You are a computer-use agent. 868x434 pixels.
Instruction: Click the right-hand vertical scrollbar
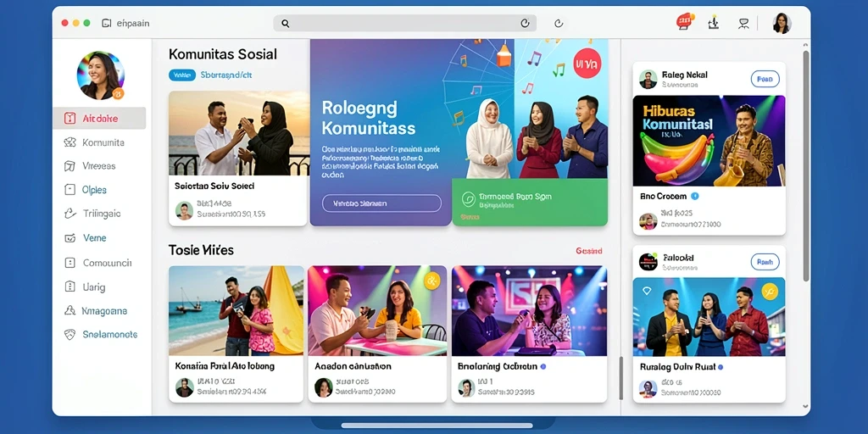point(806,166)
